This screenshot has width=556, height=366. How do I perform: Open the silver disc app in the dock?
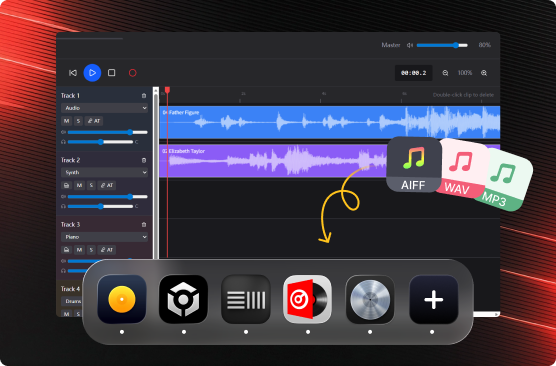(x=370, y=299)
